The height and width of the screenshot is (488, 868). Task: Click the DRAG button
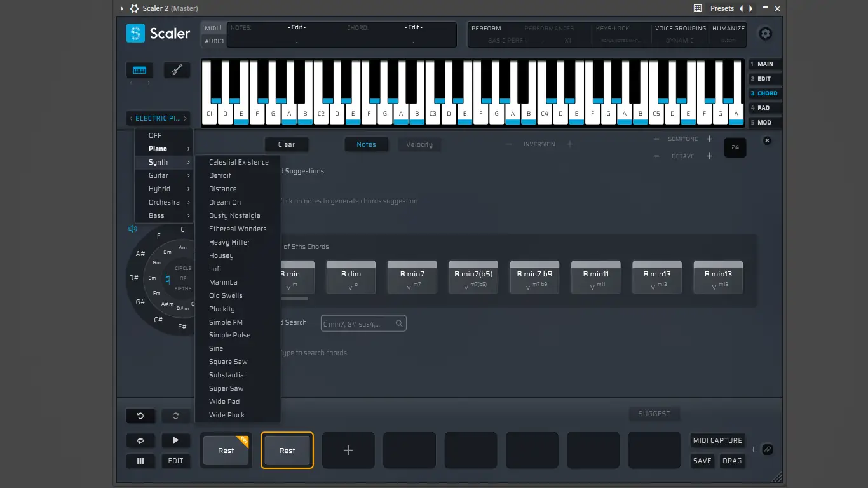pos(732,461)
